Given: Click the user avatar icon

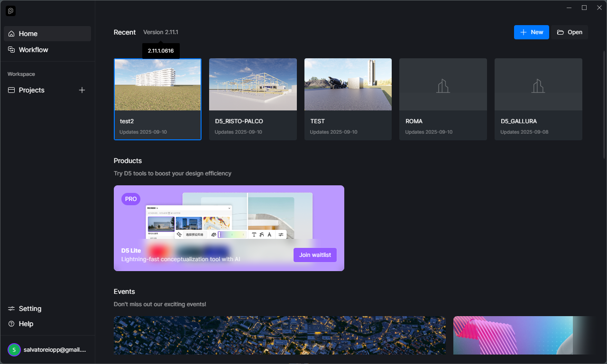Looking at the screenshot, I should (14, 350).
